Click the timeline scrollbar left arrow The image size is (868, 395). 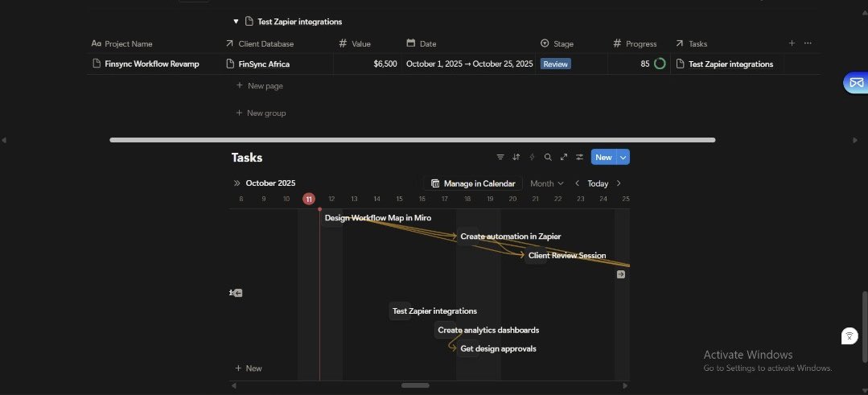pos(233,385)
